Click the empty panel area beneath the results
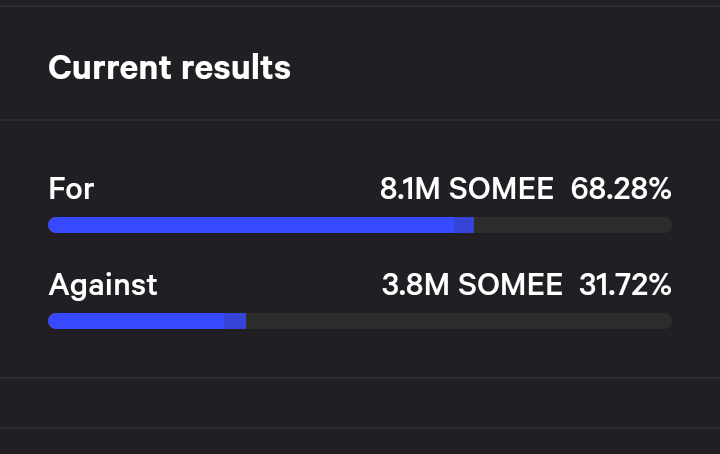Viewport: 720px width, 454px height. pyautogui.click(x=360, y=403)
